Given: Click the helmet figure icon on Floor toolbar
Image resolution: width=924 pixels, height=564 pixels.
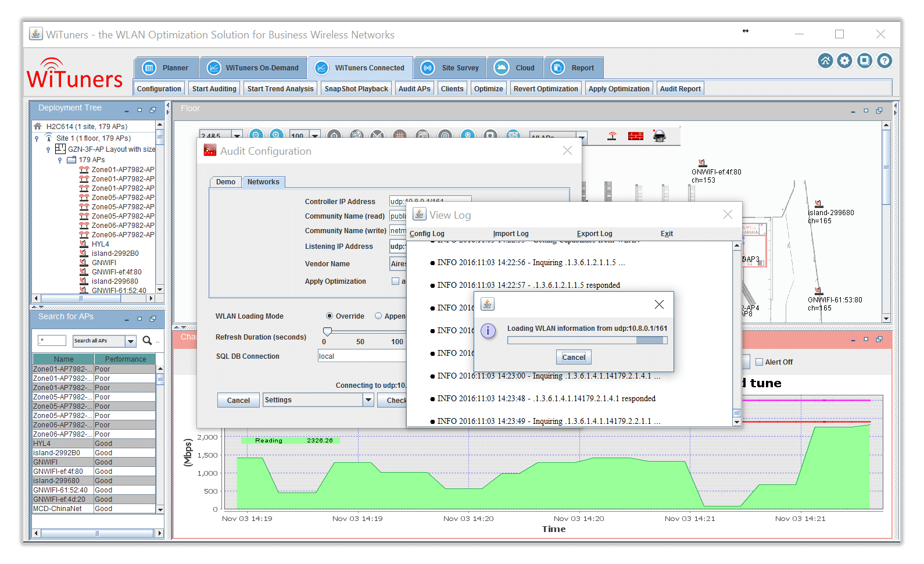Looking at the screenshot, I should tap(659, 136).
